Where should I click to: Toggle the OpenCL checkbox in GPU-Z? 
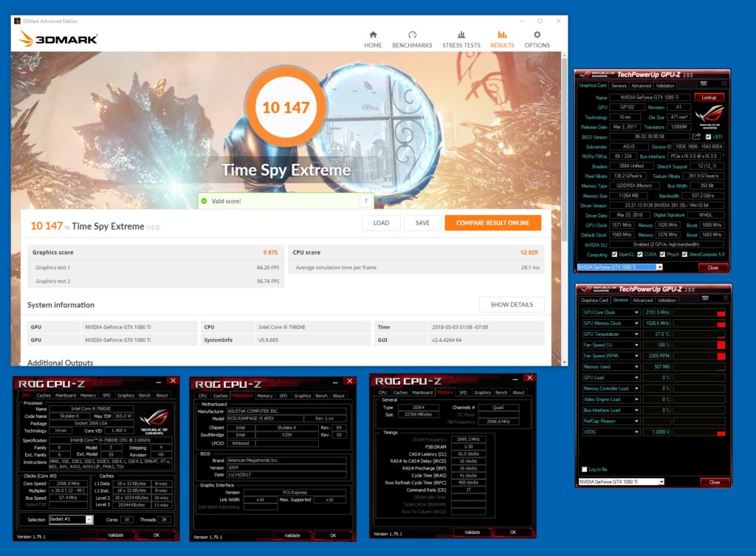tap(614, 255)
